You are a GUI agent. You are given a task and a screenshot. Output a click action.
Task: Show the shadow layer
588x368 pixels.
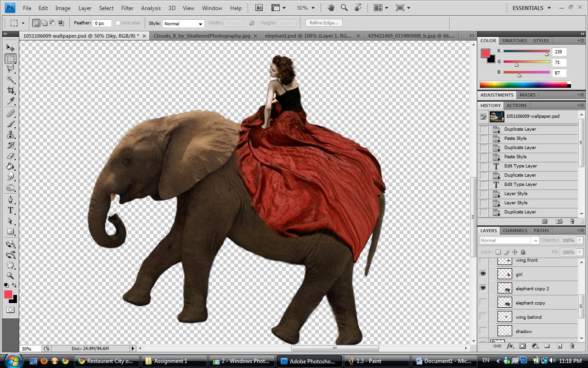[483, 331]
